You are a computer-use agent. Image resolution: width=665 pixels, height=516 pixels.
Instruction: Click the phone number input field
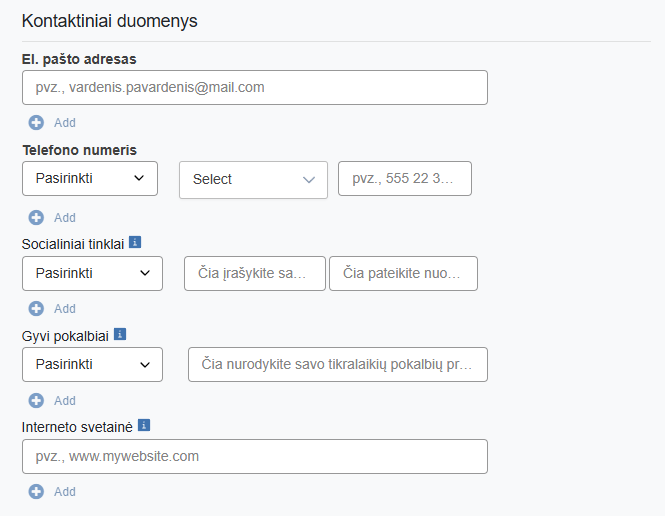point(405,179)
